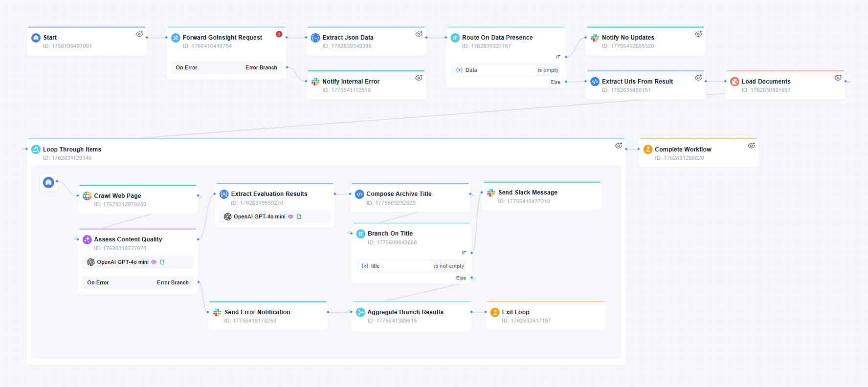Open OpenAI GPT-4o mini selector in Assess Content Quality

coord(122,262)
